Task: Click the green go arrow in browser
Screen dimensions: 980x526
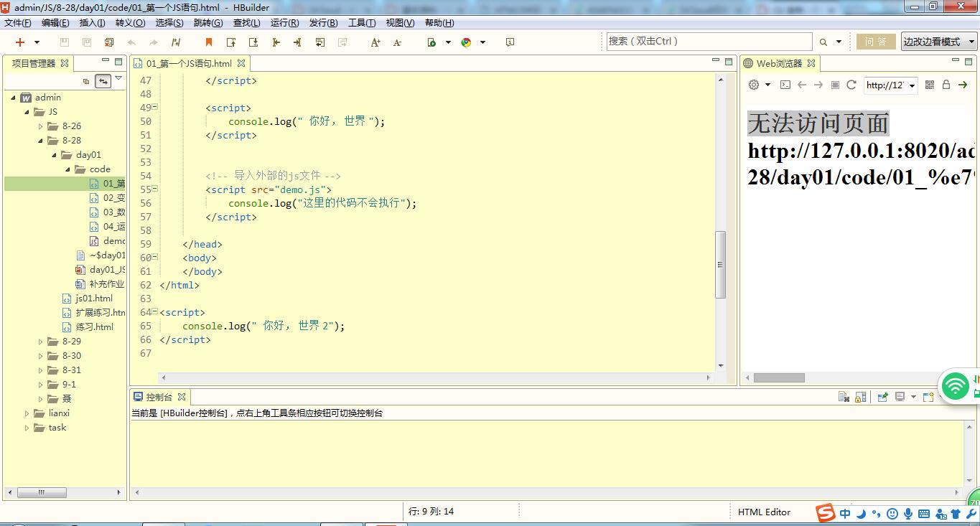Action: coord(963,85)
